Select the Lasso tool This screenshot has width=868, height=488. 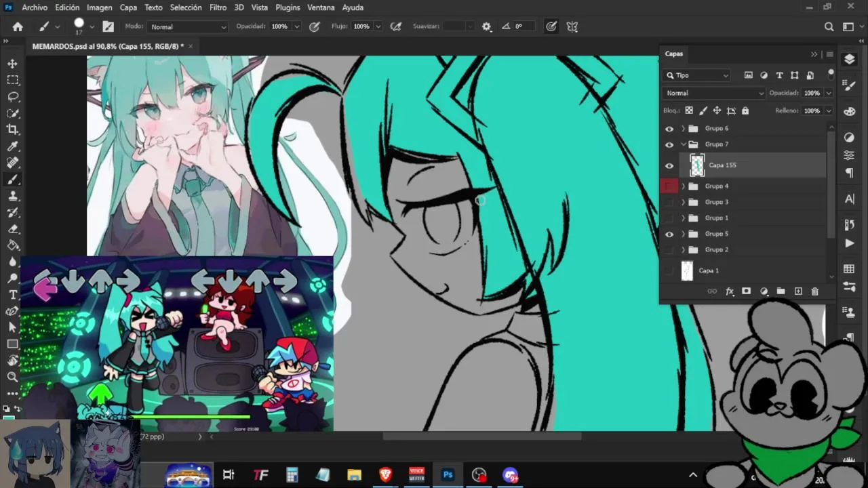tap(13, 96)
